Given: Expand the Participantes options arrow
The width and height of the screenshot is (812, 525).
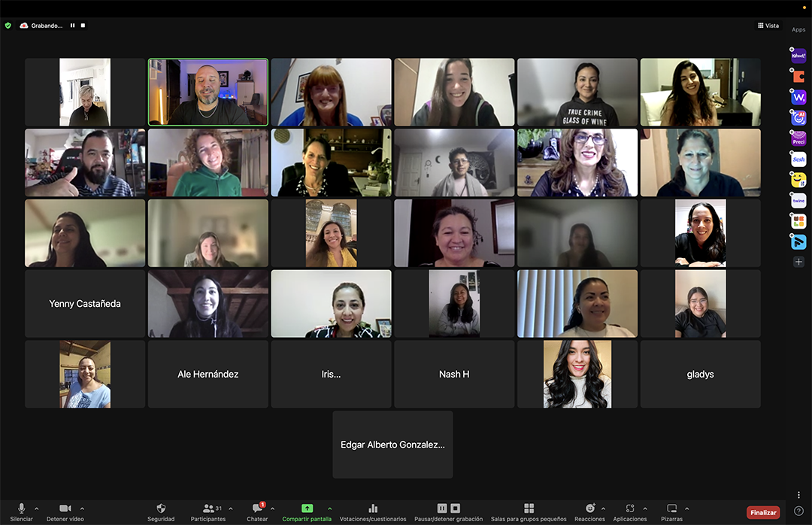Looking at the screenshot, I should click(x=230, y=508).
